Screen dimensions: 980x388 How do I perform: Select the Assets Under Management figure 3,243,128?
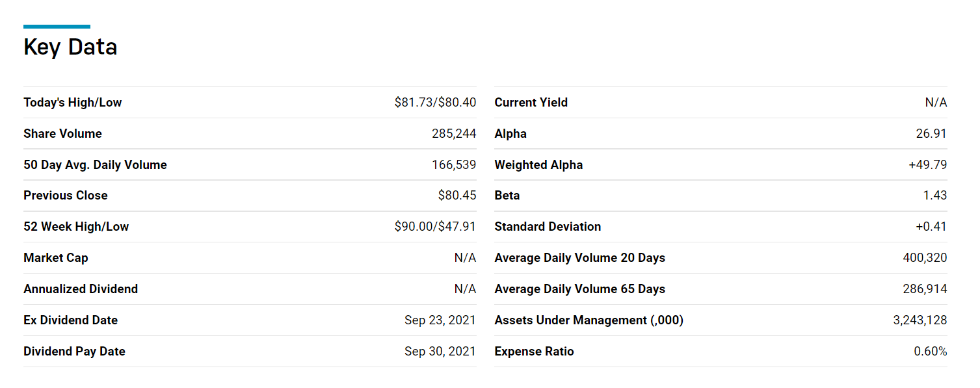pos(920,320)
